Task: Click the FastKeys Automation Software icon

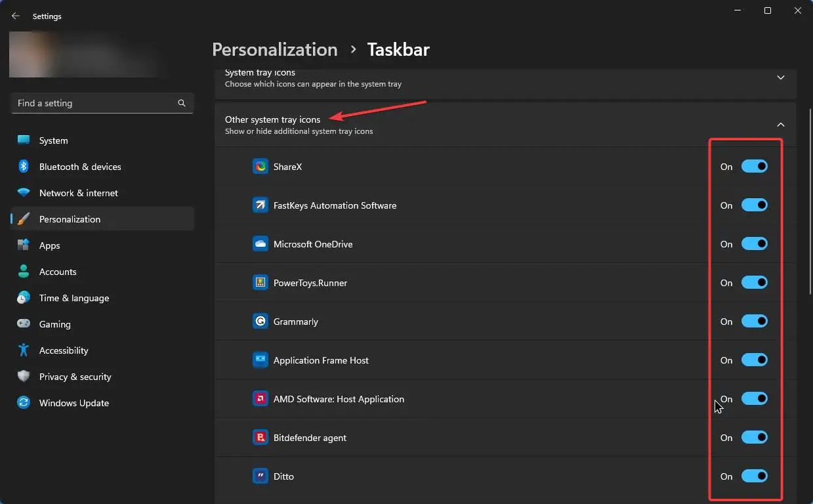Action: 260,205
